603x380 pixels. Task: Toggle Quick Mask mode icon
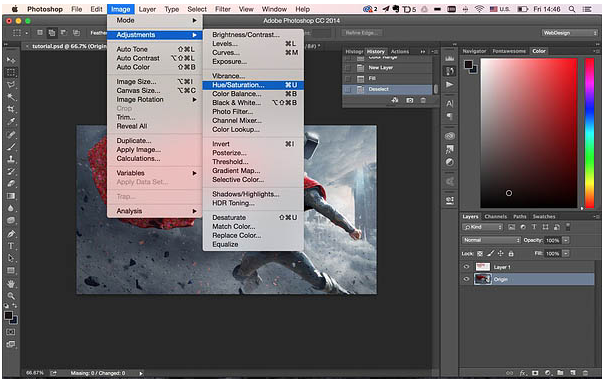[11, 332]
